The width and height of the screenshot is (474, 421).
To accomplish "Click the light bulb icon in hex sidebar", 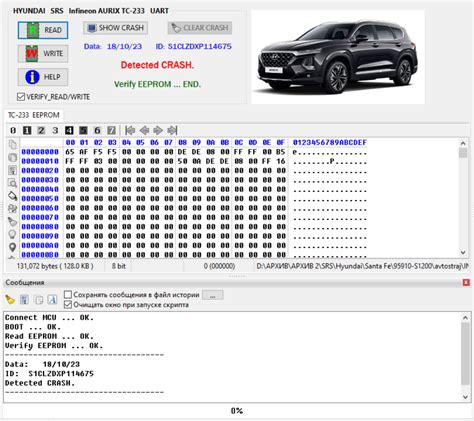I will [x=12, y=234].
